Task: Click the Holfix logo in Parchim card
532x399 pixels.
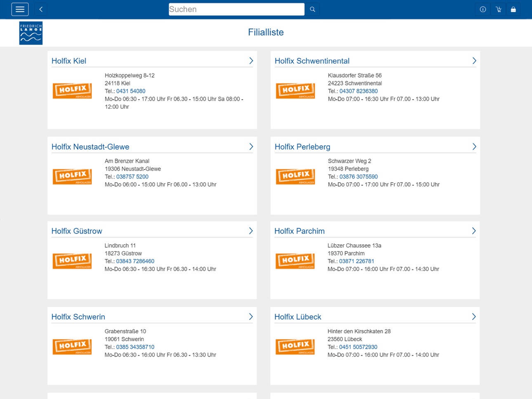Action: tap(295, 261)
